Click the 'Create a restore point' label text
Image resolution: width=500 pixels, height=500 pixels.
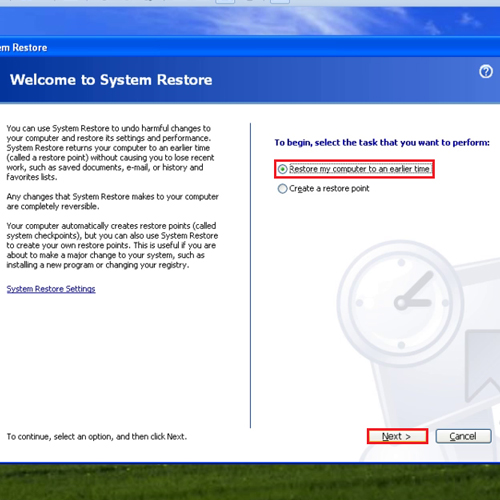(329, 189)
